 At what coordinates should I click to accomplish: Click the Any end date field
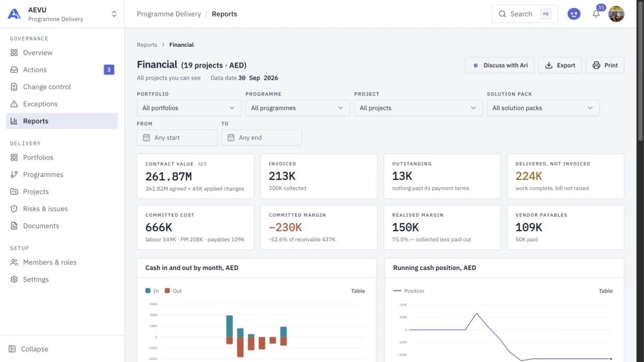coord(262,138)
